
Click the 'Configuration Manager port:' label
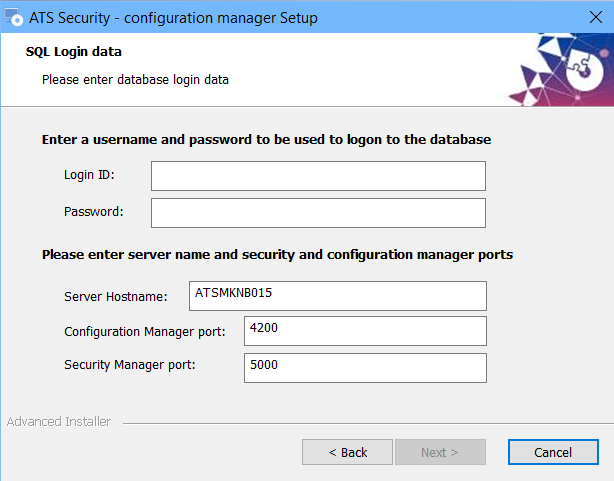click(x=146, y=331)
